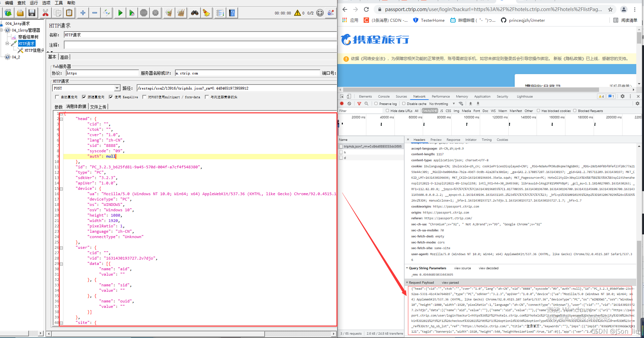Open the TesterHome bookmark
This screenshot has width=644, height=338.
pyautogui.click(x=429, y=20)
